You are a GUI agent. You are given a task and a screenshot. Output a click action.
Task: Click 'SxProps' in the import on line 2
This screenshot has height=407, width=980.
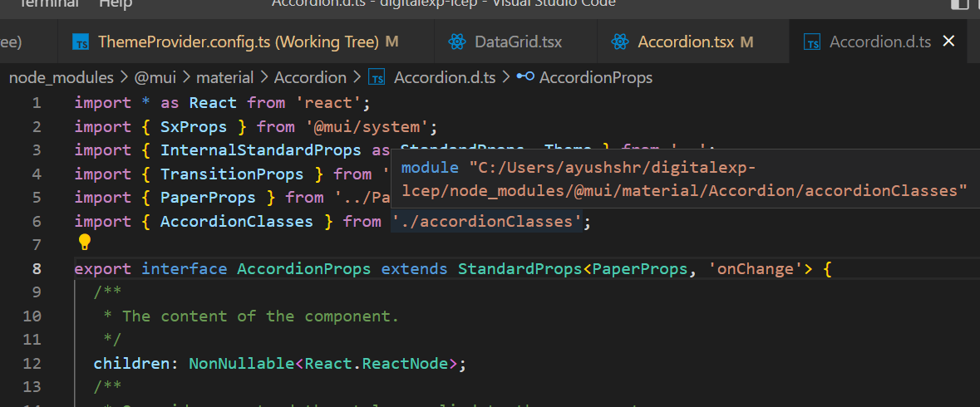[x=194, y=127]
